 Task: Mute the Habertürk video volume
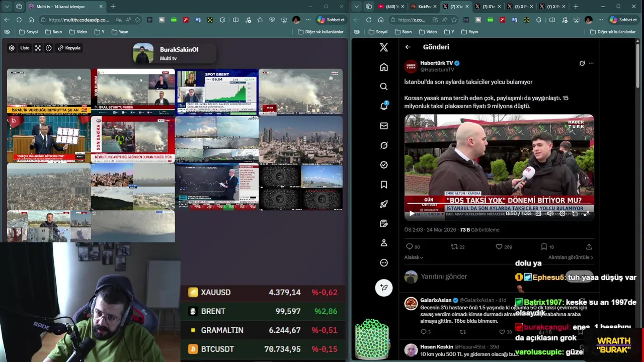click(550, 214)
